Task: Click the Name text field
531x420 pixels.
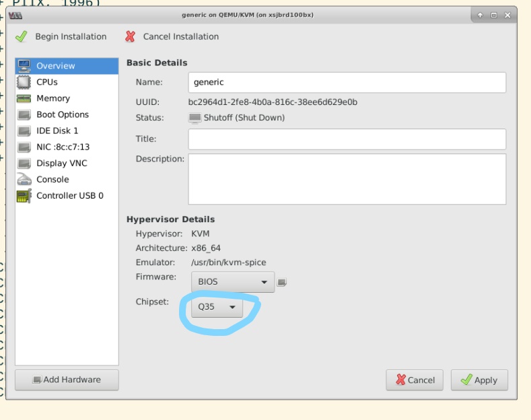Action: 347,83
